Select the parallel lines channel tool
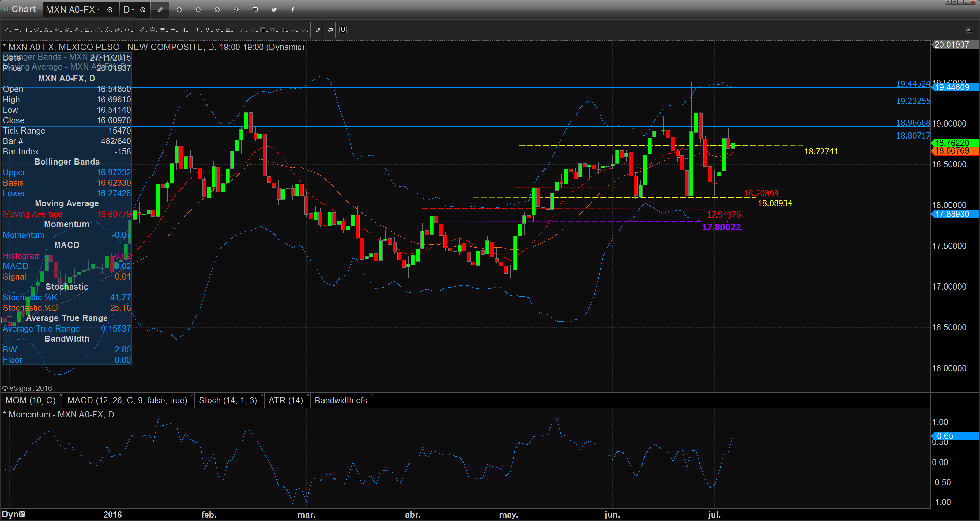 [x=142, y=30]
